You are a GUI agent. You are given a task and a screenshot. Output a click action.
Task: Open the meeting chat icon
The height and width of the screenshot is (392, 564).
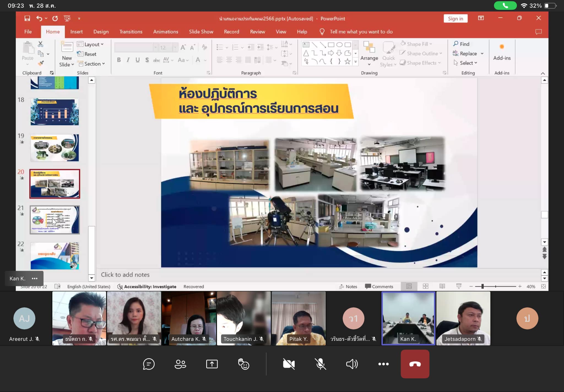click(149, 364)
